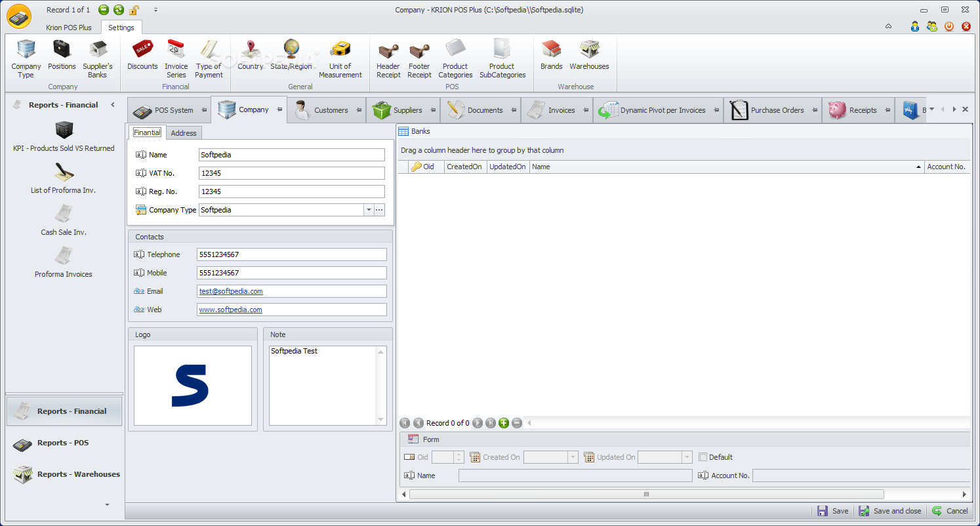Open Product Categories settings

click(455, 59)
